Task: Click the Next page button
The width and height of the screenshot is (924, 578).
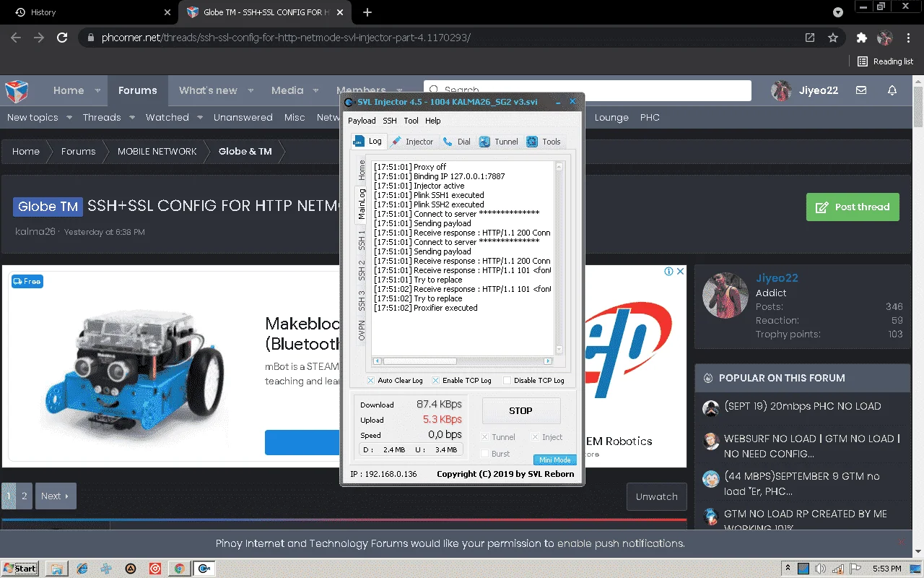Action: pyautogui.click(x=56, y=496)
